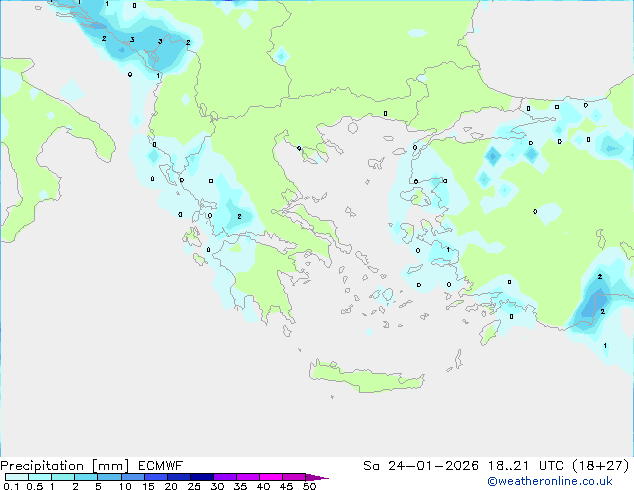Click the legend label '35'
The image size is (634, 490).
tap(240, 486)
